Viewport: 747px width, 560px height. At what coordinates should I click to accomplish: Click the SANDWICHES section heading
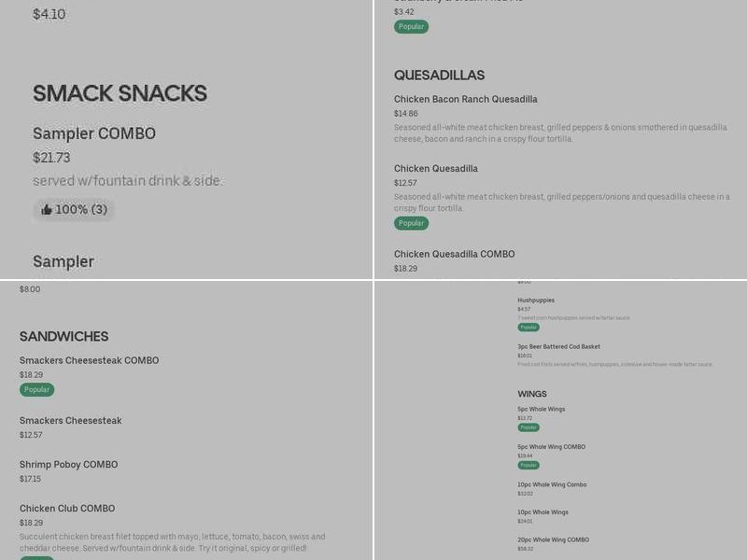63,336
